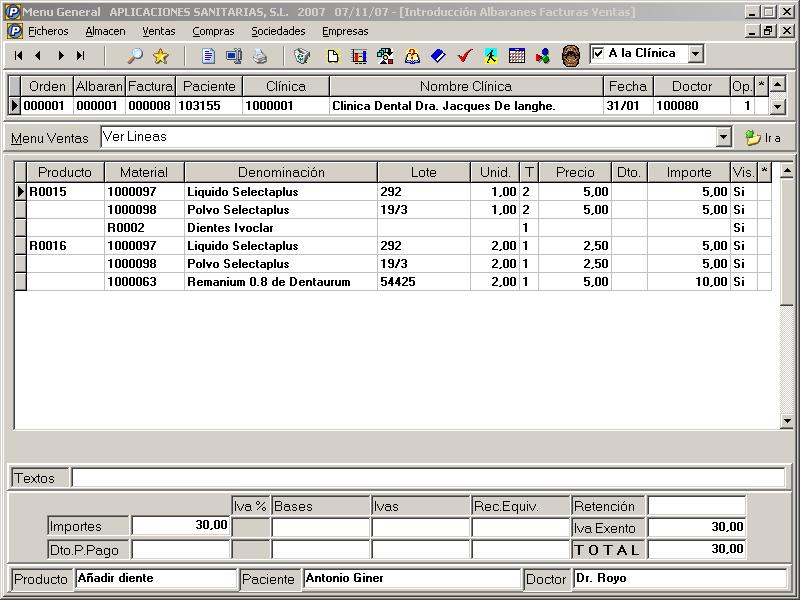This screenshot has width=800, height=600.
Task: Click the Producto field showing Añadir diente
Action: click(156, 579)
